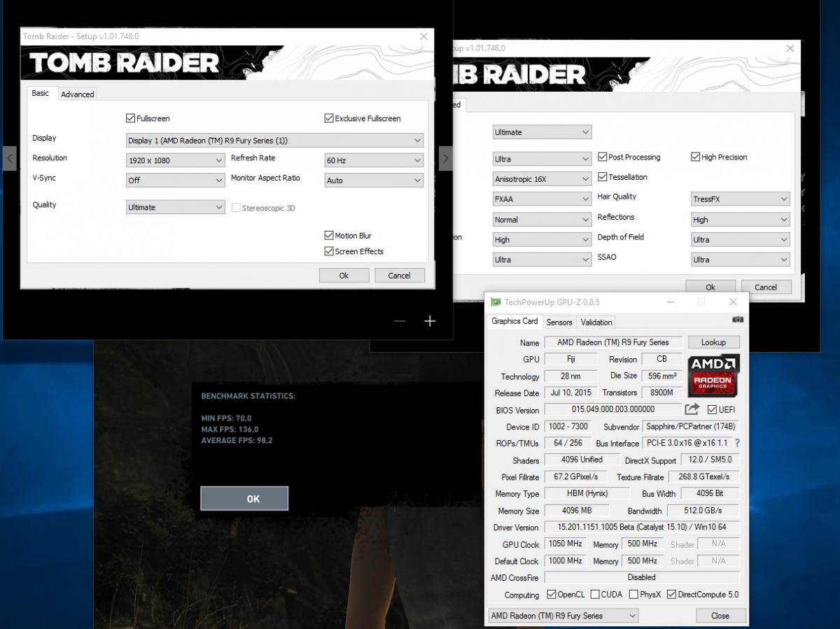This screenshot has height=629, width=840.
Task: Open the V-Sync Off dropdown
Action: (x=175, y=180)
